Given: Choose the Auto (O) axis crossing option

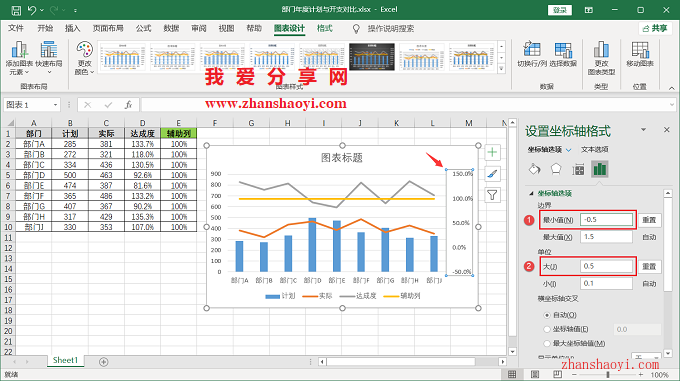Looking at the screenshot, I should click(x=547, y=315).
